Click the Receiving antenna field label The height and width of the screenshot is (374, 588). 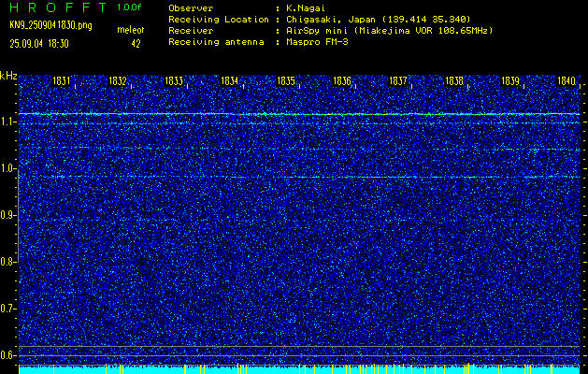pos(216,42)
